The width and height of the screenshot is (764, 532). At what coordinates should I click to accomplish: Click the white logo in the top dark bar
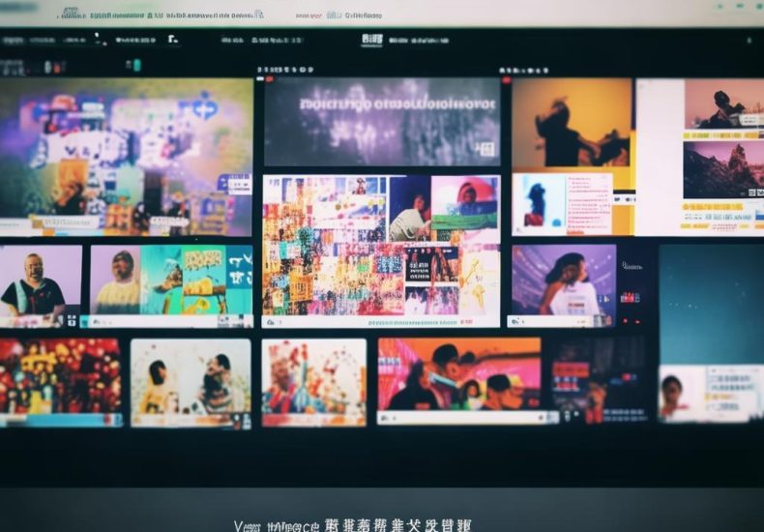click(372, 40)
